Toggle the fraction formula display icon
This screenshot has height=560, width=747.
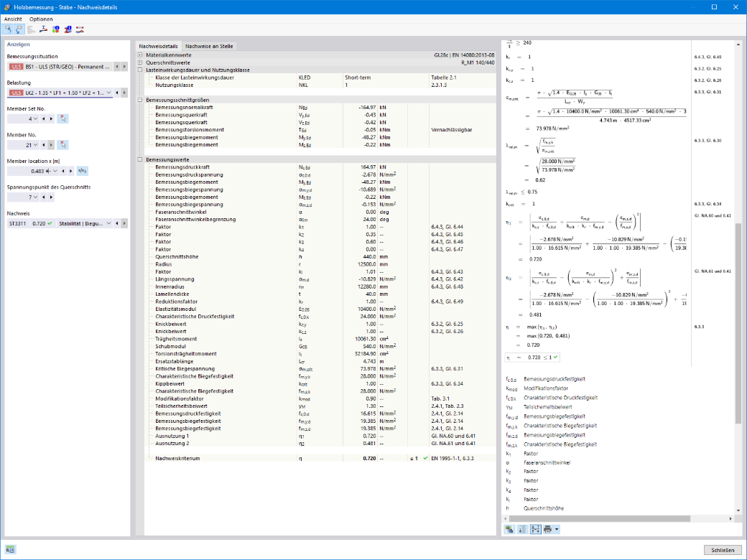pos(536,529)
